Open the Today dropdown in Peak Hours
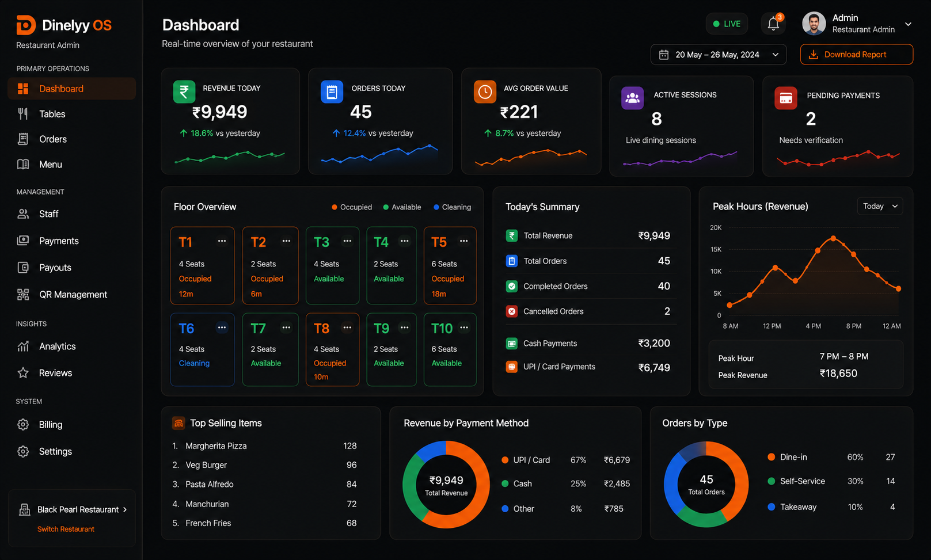This screenshot has height=560, width=931. click(880, 206)
